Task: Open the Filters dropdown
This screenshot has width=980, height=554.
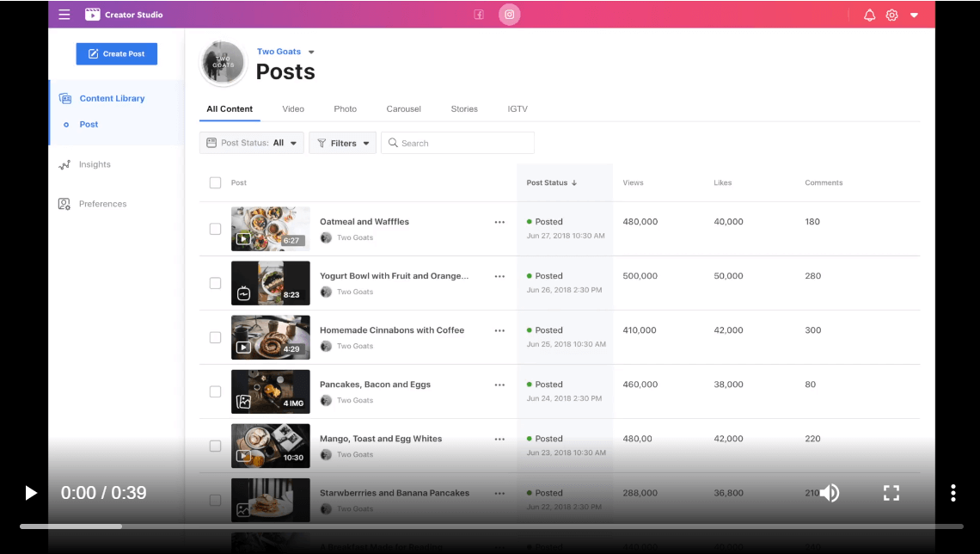Action: tap(342, 143)
